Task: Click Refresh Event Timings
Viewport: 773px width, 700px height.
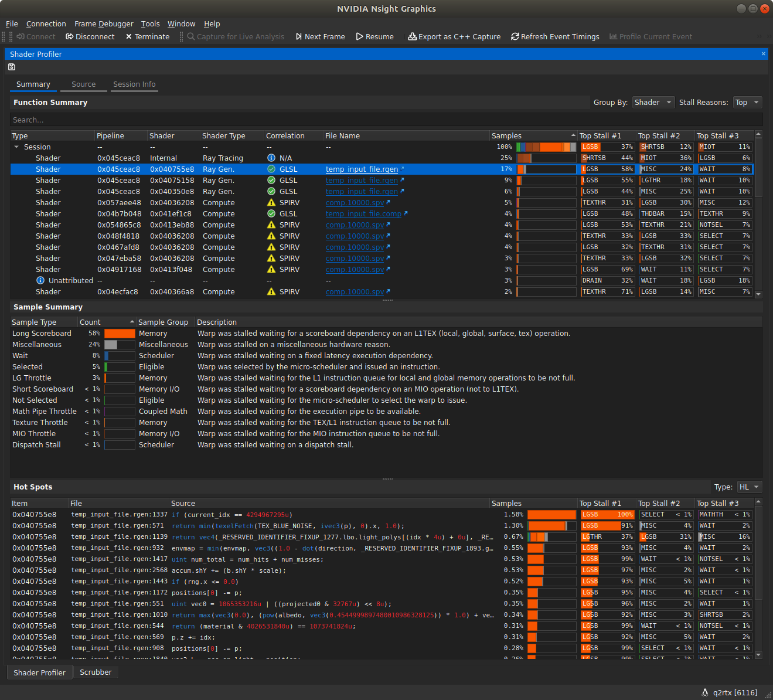Action: coord(555,36)
